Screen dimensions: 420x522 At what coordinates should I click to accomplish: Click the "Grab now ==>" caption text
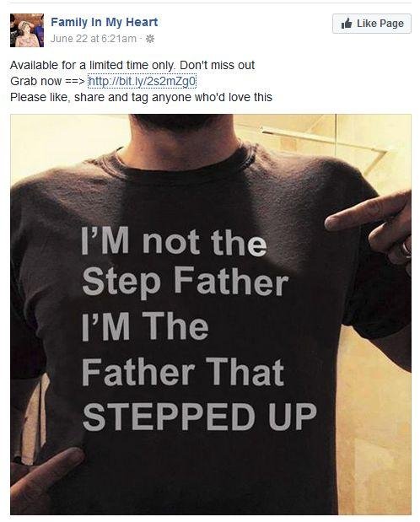pyautogui.click(x=47, y=81)
